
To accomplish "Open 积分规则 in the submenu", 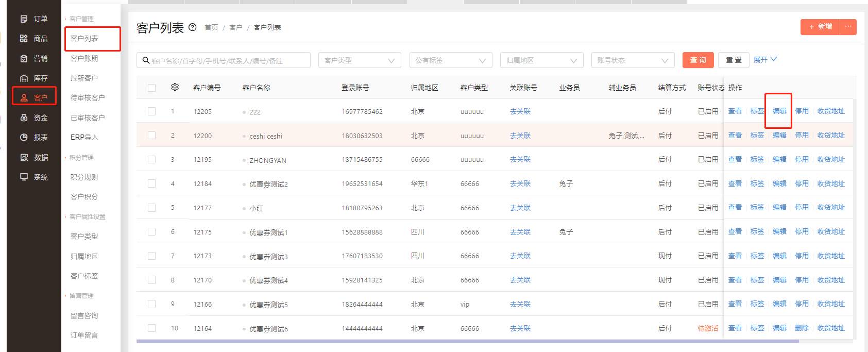I will pyautogui.click(x=84, y=177).
